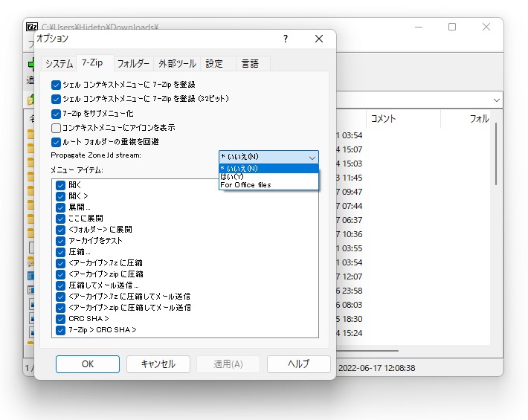Minimize the 7-Zip main window
The width and height of the screenshot is (528, 420).
click(x=419, y=27)
